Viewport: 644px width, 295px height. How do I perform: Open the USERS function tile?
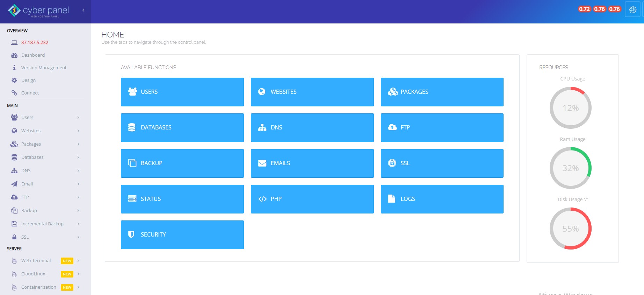click(x=182, y=92)
